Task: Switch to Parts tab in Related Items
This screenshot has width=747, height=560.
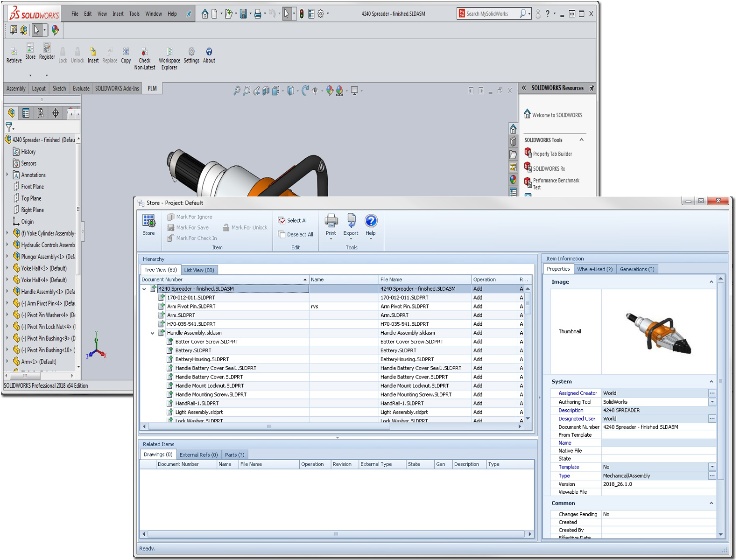Action: [x=234, y=455]
